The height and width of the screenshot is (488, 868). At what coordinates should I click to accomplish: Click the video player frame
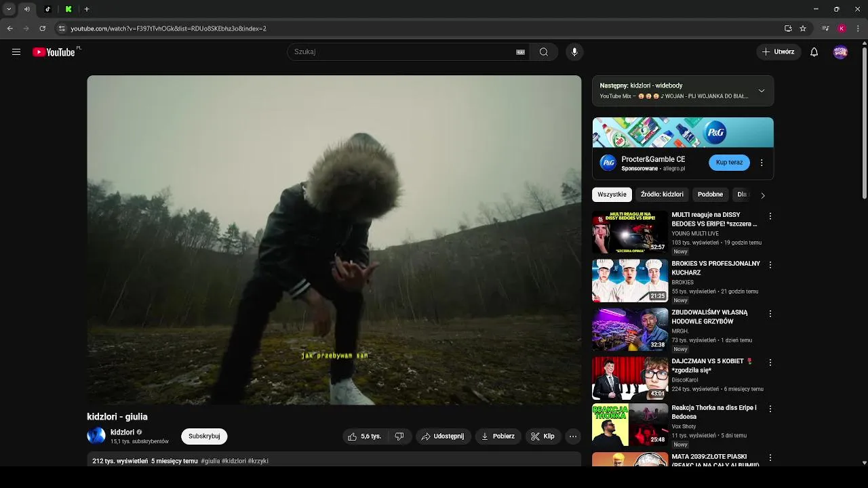[x=334, y=240]
